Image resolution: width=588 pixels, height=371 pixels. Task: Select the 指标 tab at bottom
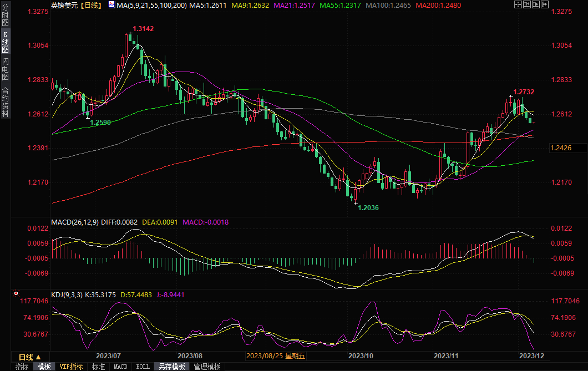pos(22,367)
